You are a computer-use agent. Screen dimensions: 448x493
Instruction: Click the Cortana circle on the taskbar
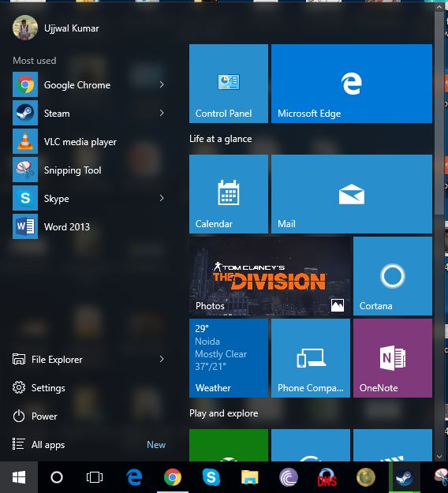pos(57,477)
